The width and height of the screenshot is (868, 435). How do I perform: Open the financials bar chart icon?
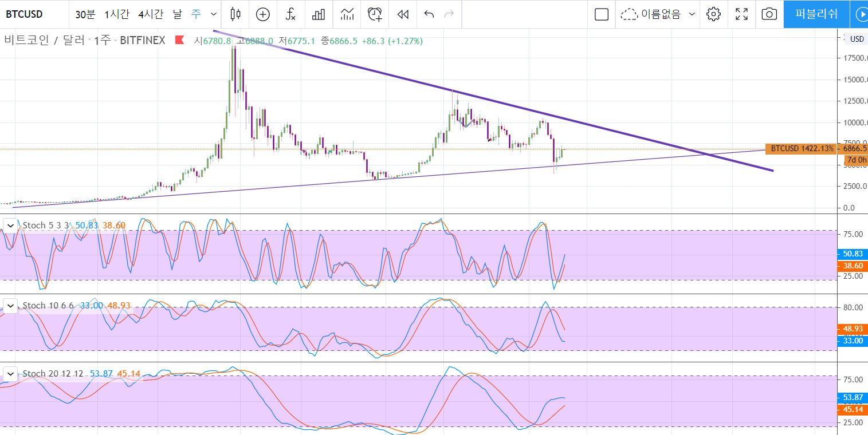pyautogui.click(x=319, y=14)
